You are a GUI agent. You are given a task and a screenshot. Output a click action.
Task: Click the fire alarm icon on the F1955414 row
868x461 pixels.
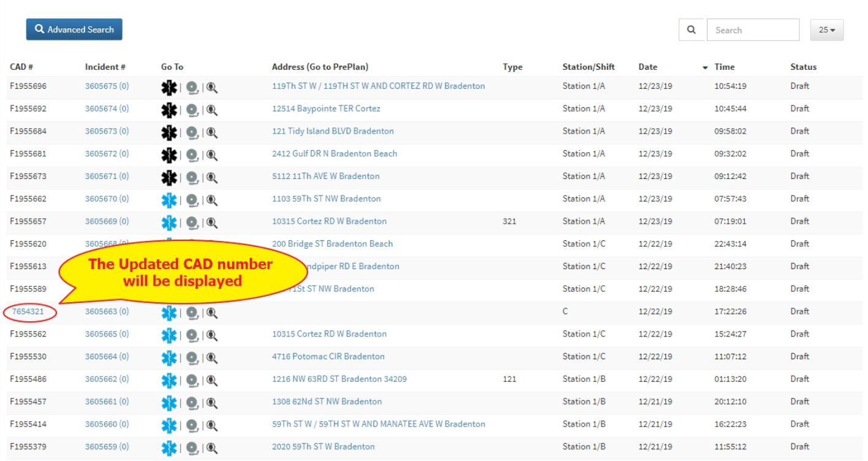[x=192, y=424]
